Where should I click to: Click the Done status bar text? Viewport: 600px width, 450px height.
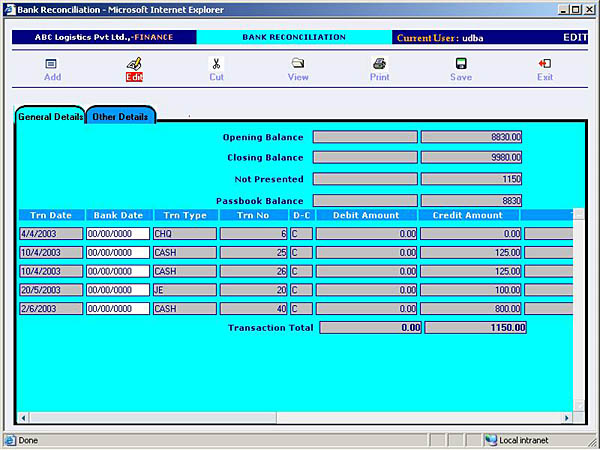(x=28, y=440)
